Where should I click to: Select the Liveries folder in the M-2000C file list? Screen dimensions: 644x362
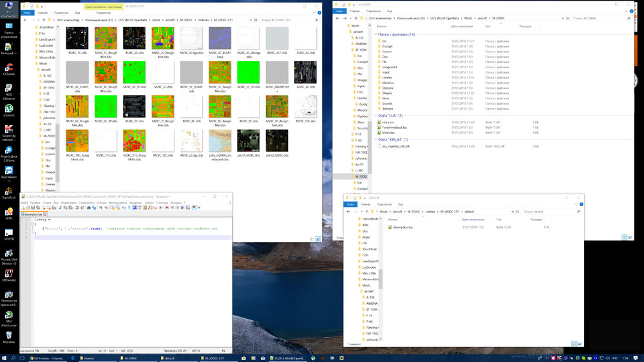click(x=387, y=77)
